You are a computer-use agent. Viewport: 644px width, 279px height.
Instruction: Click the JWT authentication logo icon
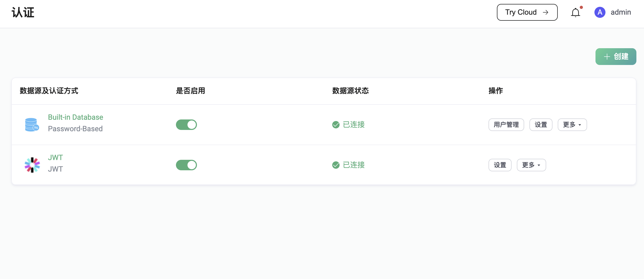[32, 165]
